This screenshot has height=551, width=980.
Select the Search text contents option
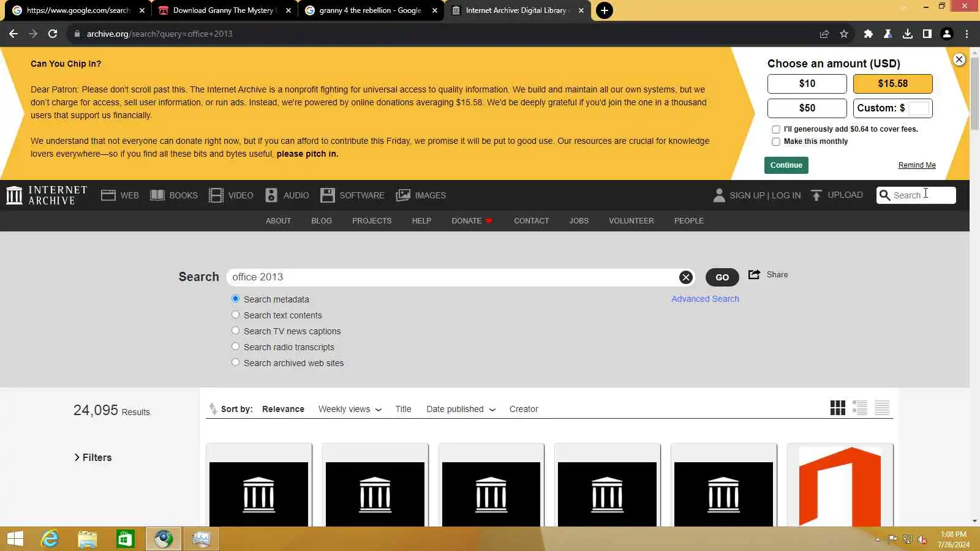pos(235,315)
